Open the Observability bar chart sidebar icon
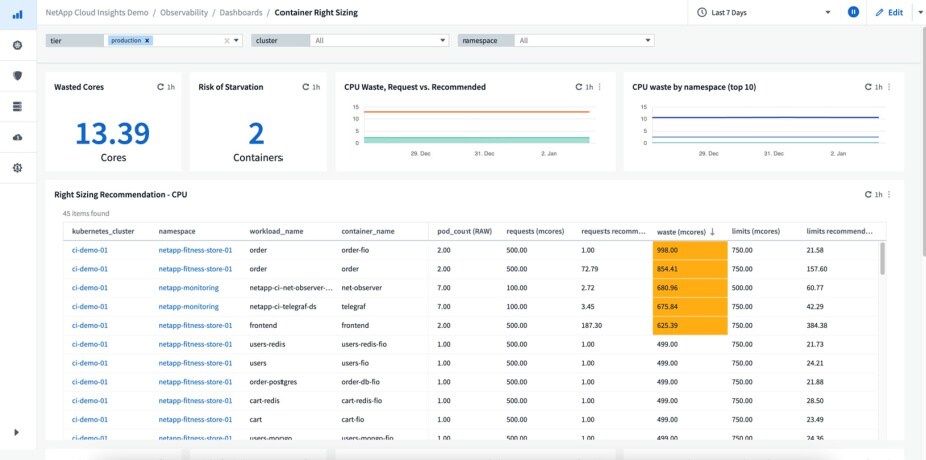This screenshot has height=460, width=926. click(x=17, y=14)
